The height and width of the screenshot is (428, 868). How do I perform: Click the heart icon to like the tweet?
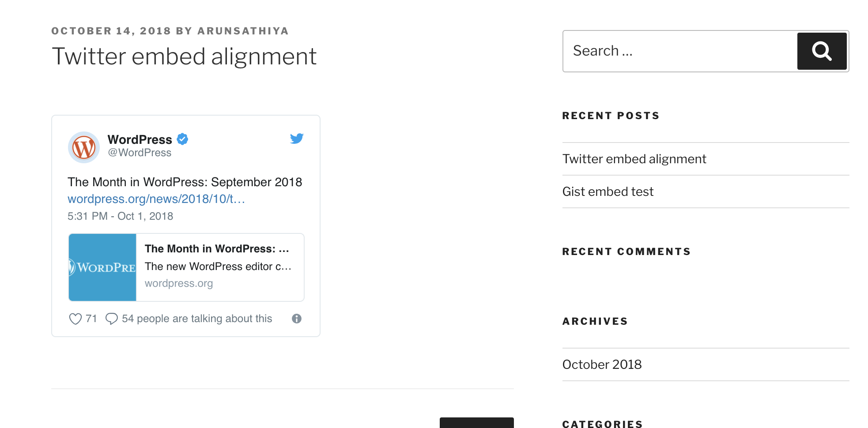point(75,319)
